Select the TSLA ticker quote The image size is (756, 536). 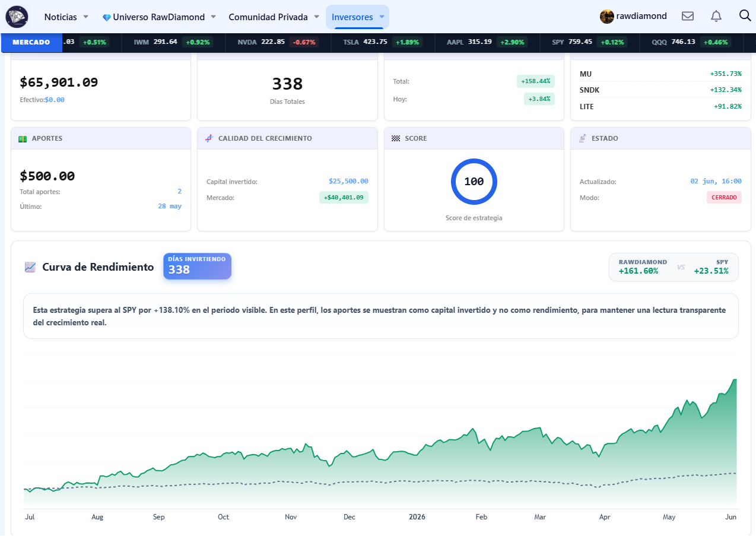[383, 42]
